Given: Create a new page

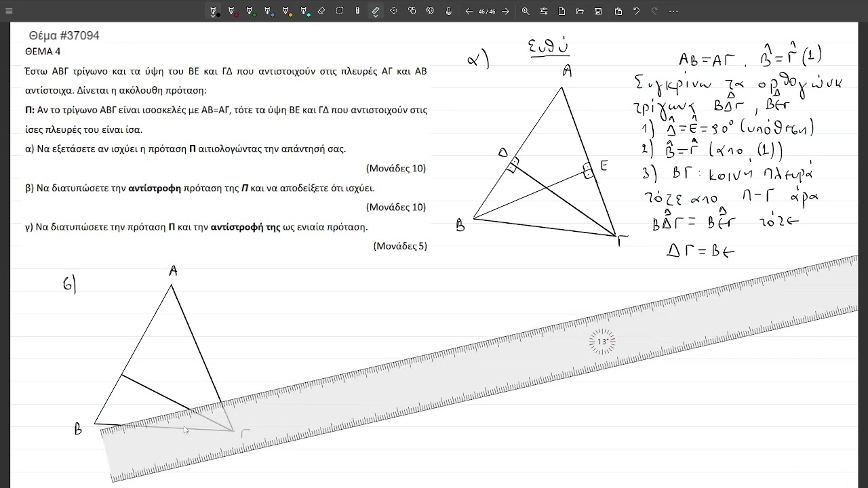Looking at the screenshot, I should pos(561,11).
